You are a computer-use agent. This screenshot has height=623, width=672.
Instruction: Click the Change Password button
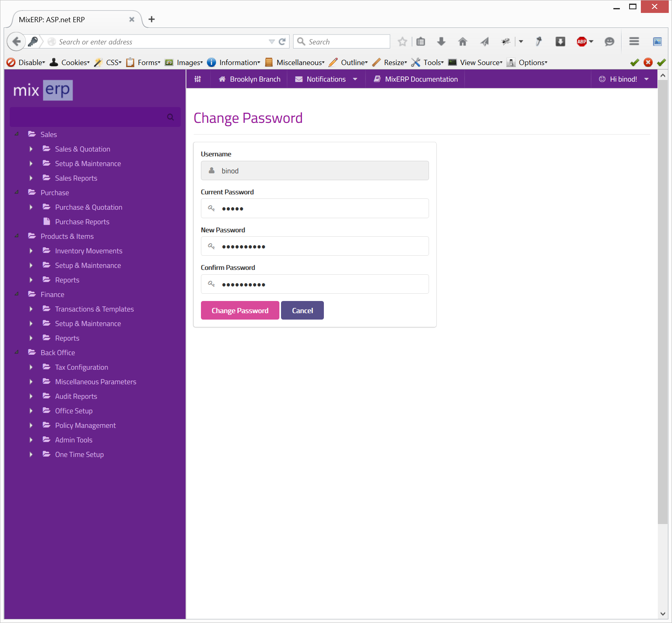coord(240,310)
